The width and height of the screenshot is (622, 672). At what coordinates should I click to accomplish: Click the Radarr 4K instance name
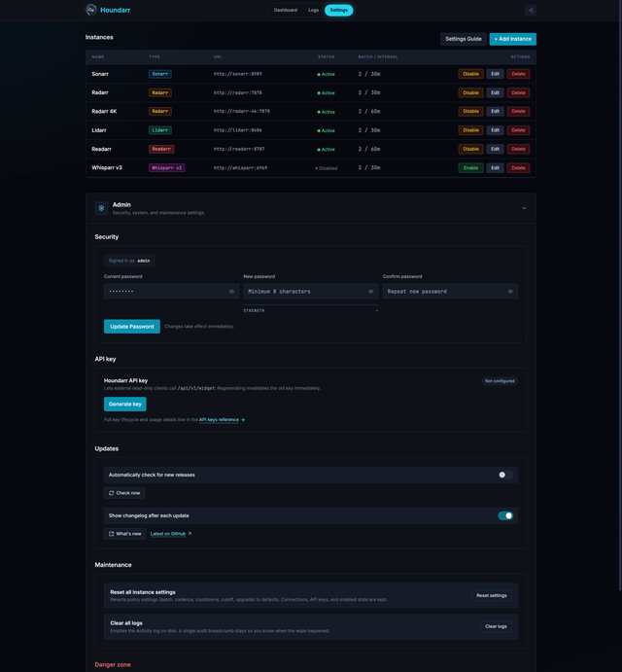pyautogui.click(x=104, y=112)
